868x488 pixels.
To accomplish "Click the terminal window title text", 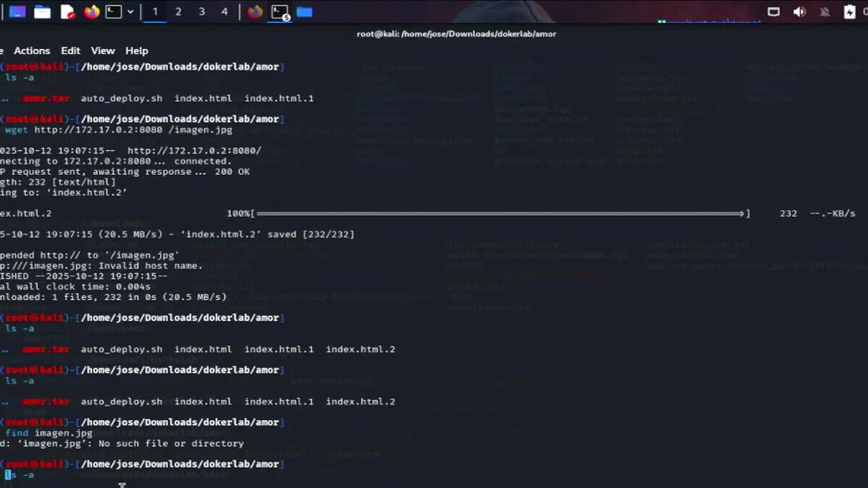I will click(x=456, y=34).
